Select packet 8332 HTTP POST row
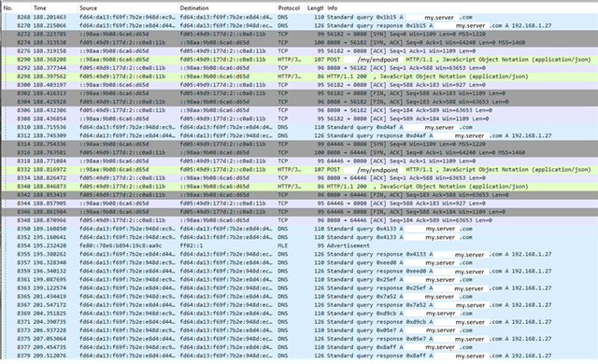Image resolution: width=598 pixels, height=364 pixels. coord(299,170)
